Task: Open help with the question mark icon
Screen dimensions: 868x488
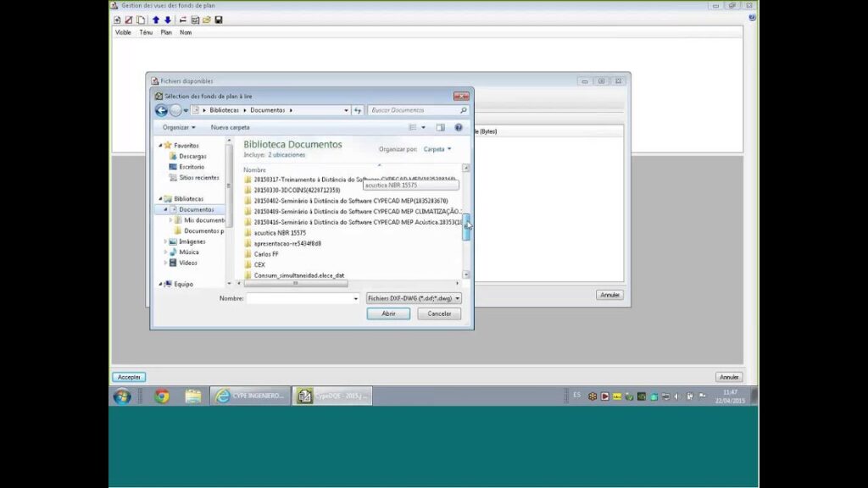Action: 459,127
